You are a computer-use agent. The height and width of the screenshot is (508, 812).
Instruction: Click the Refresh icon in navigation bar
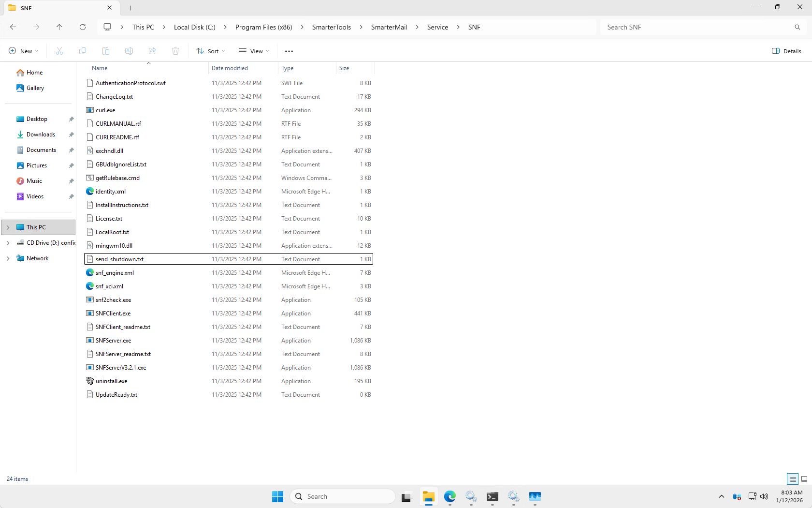point(83,27)
